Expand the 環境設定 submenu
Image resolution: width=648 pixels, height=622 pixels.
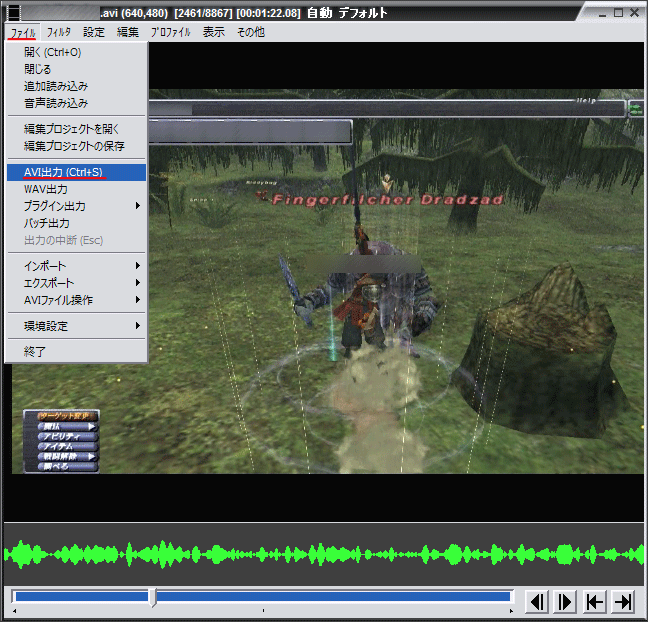pos(76,326)
